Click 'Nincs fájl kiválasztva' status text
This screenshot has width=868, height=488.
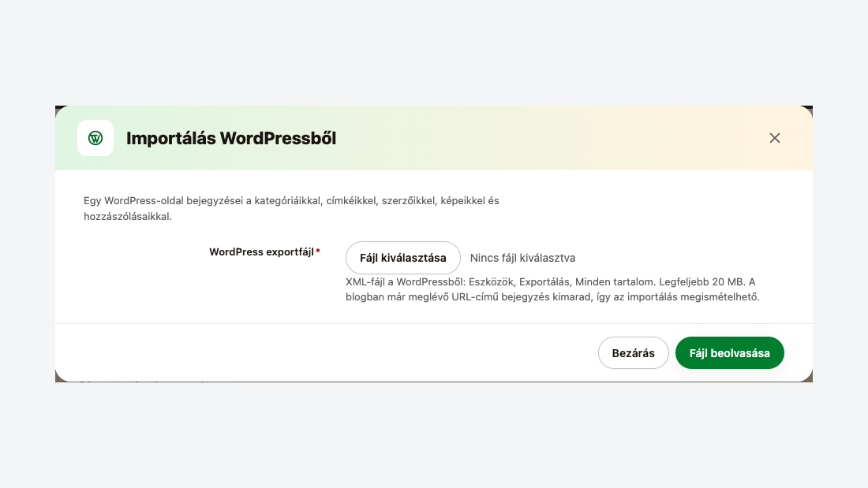[522, 258]
